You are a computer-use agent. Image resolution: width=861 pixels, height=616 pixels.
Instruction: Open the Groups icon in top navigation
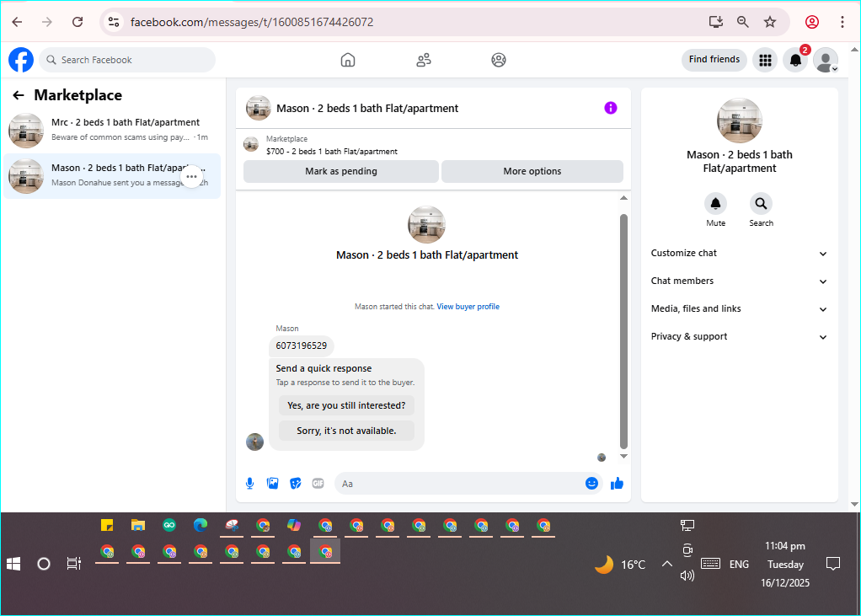499,60
